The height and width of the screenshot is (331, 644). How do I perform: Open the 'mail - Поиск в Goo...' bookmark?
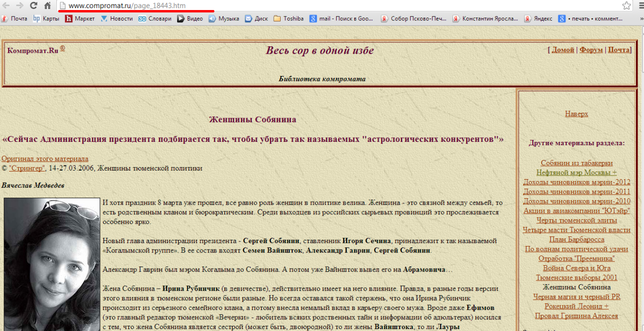[342, 19]
